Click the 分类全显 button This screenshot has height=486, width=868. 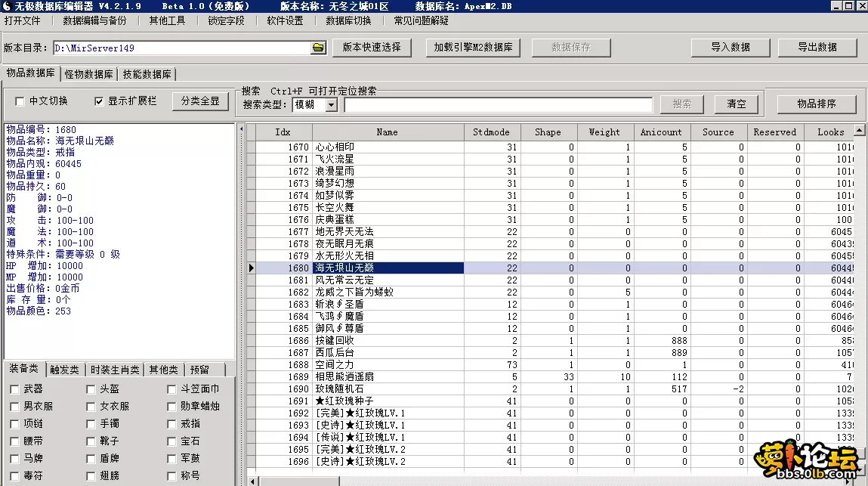point(200,101)
